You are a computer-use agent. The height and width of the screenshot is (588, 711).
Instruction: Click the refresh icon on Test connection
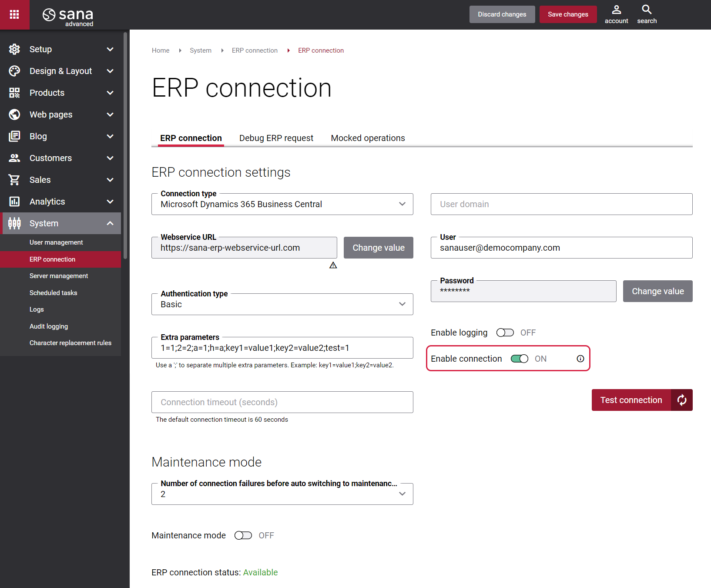click(x=682, y=400)
